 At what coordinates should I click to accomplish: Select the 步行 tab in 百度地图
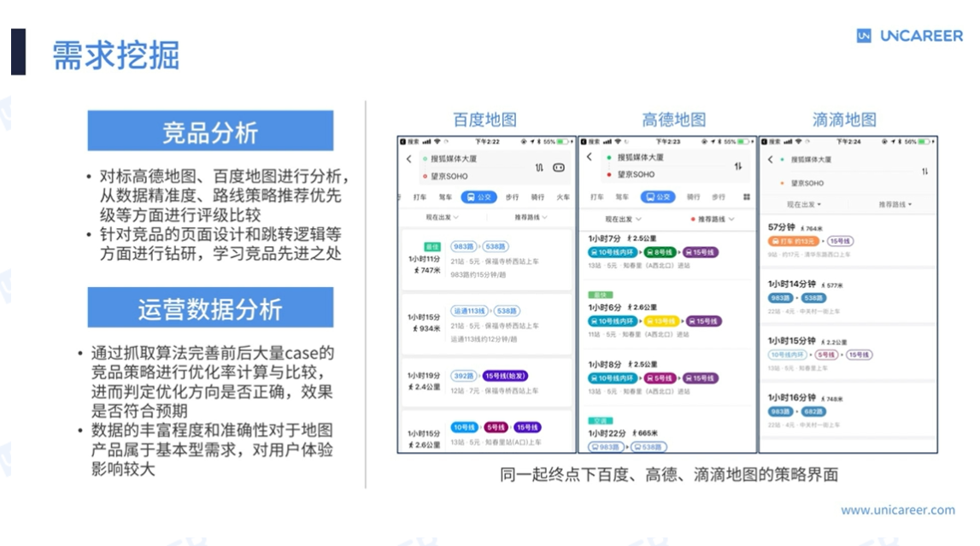513,197
